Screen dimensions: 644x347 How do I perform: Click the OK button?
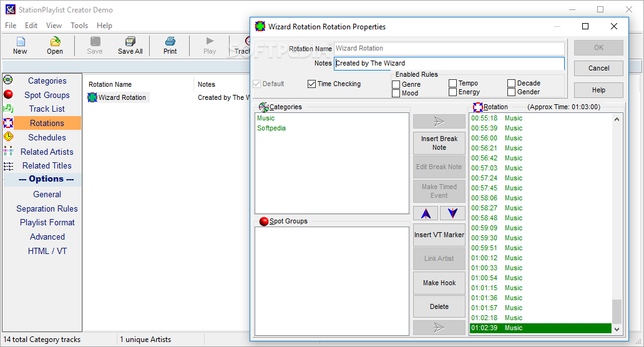pyautogui.click(x=598, y=47)
